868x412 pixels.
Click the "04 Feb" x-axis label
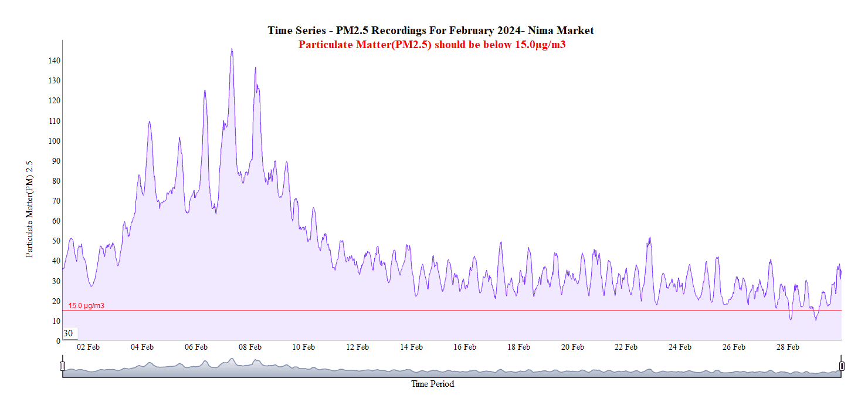click(142, 347)
